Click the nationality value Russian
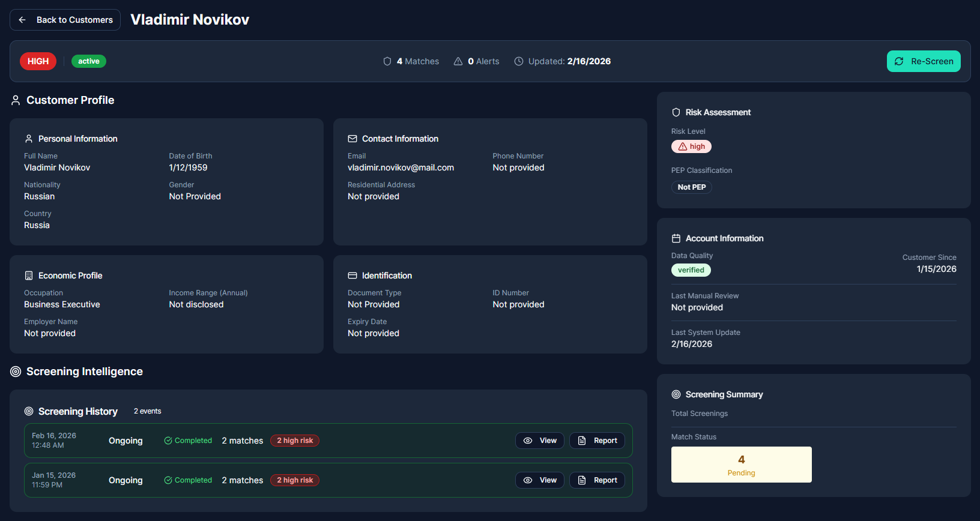 (x=39, y=196)
